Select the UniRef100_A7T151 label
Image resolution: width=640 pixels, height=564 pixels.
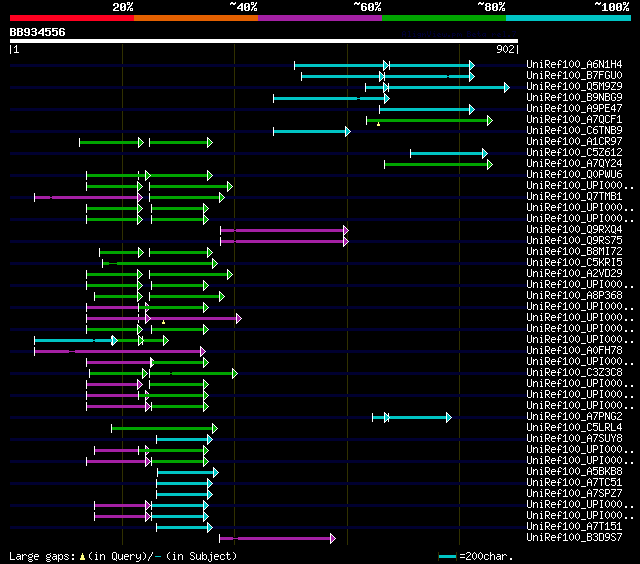pos(574,527)
